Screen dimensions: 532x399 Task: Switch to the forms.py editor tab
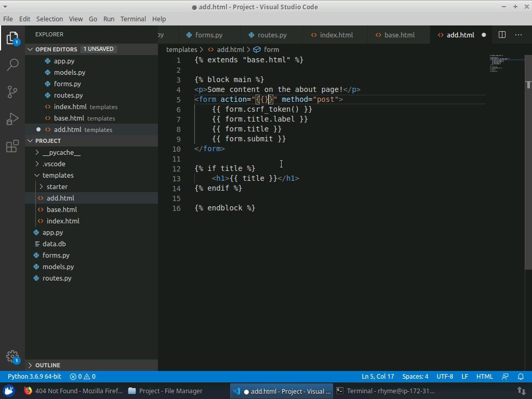(x=209, y=35)
